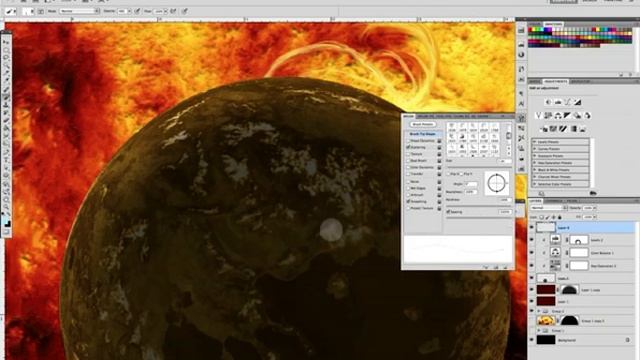640x360 pixels.
Task: Switch to the Paths tab
Action: (x=572, y=201)
